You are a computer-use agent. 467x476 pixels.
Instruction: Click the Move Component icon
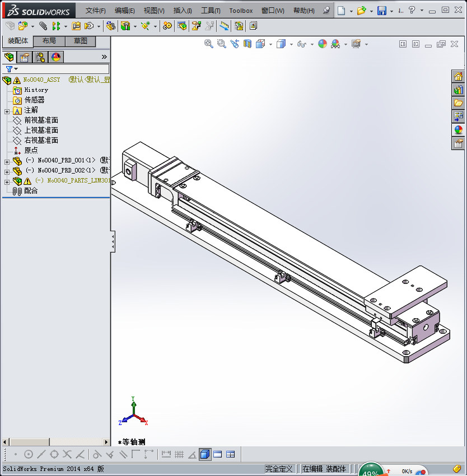(89, 26)
